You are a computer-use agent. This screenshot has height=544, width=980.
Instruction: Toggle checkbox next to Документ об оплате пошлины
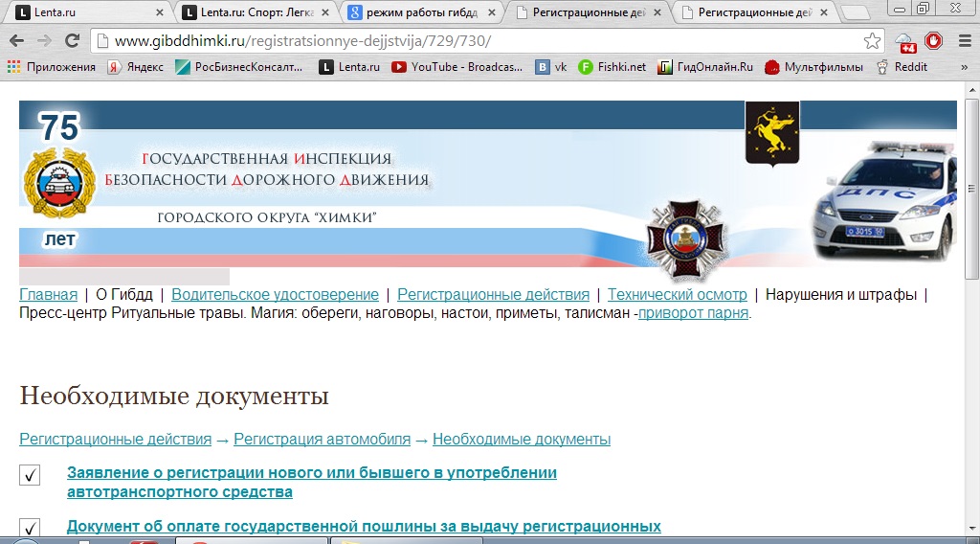[x=30, y=528]
